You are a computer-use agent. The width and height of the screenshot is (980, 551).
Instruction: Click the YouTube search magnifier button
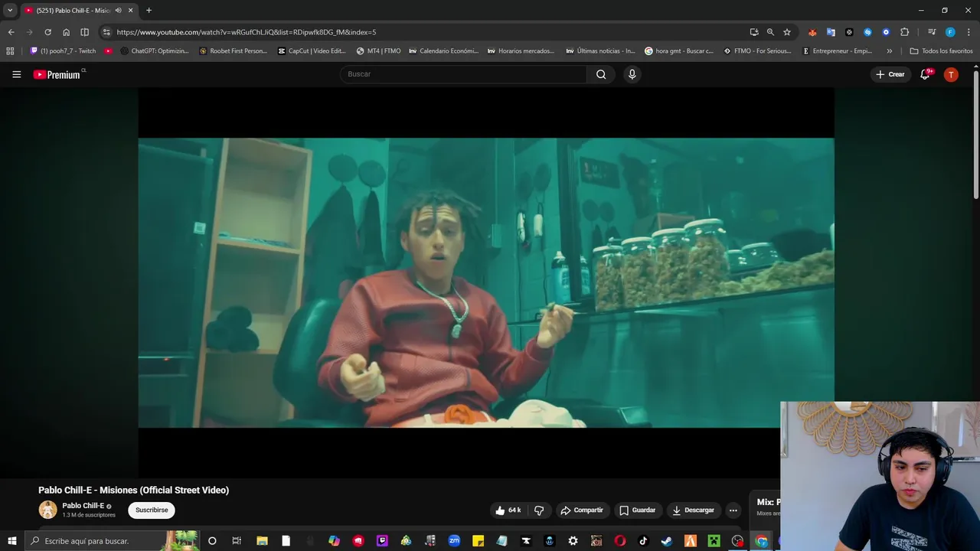pyautogui.click(x=601, y=74)
